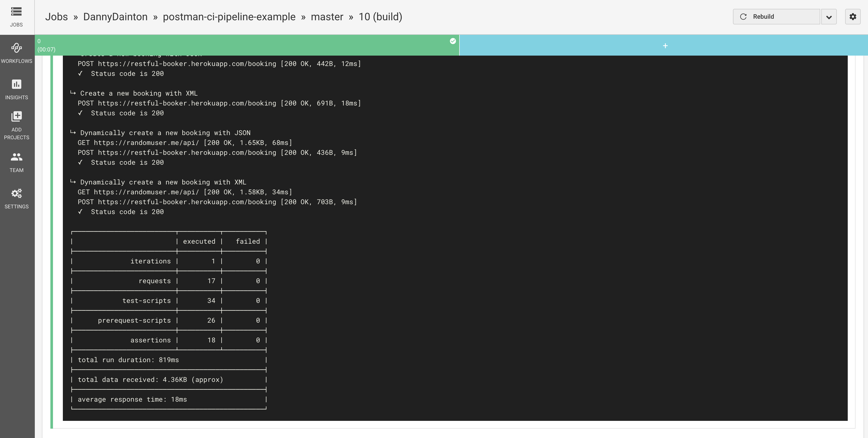Click the prerequest-scripts executed value 26
Image resolution: width=868 pixels, height=438 pixels.
click(211, 320)
